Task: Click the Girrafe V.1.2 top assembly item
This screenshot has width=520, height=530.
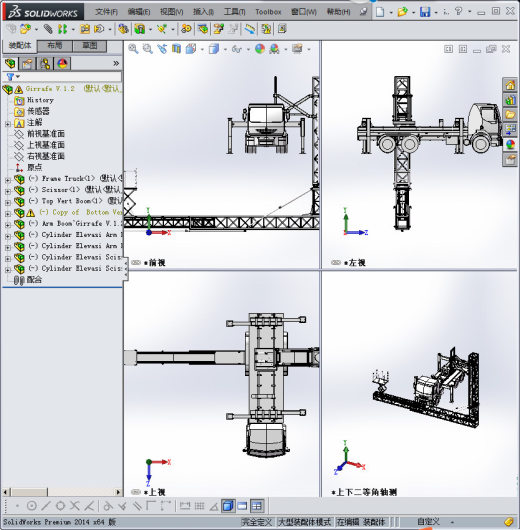Action: click(50, 89)
